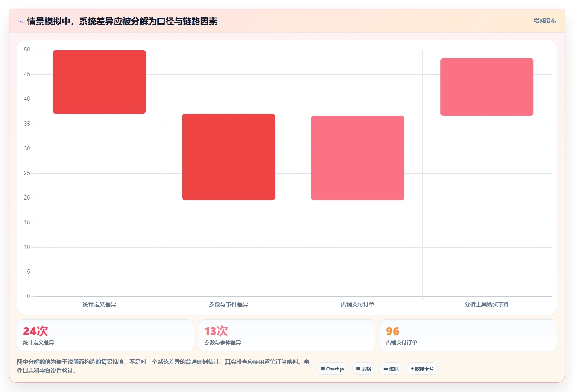The height and width of the screenshot is (392, 574).
Task: Click the lightning icon beside the title
Action: click(x=20, y=22)
